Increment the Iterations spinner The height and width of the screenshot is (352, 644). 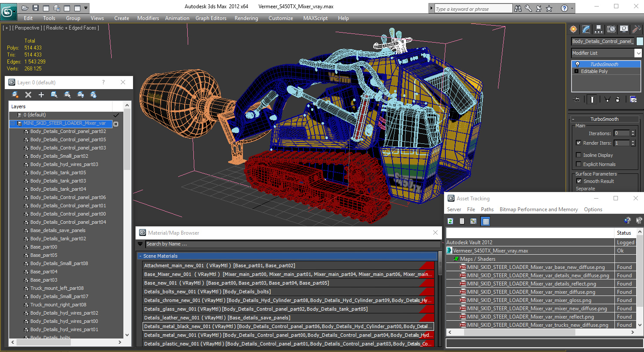tap(633, 132)
